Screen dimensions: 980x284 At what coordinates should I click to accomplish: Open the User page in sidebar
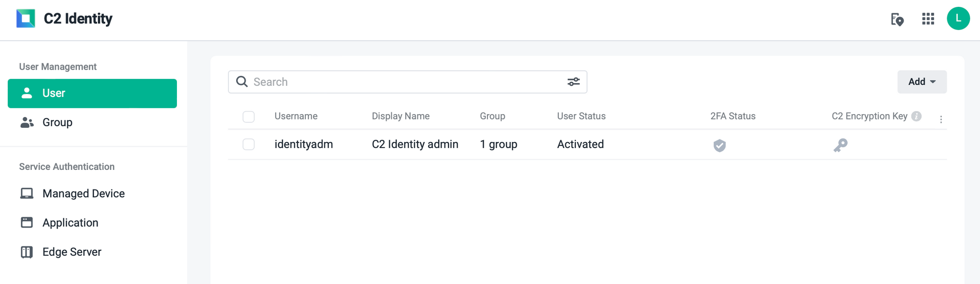(x=92, y=94)
